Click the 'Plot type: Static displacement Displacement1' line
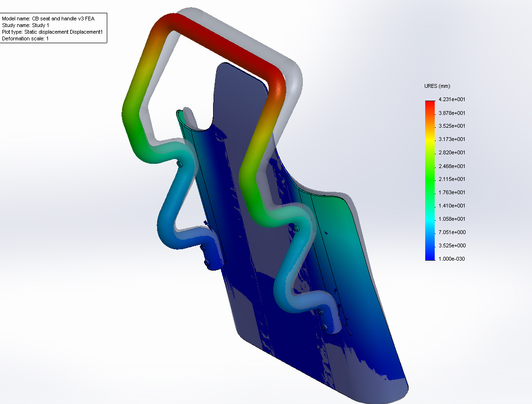The height and width of the screenshot is (404, 532). (x=52, y=32)
